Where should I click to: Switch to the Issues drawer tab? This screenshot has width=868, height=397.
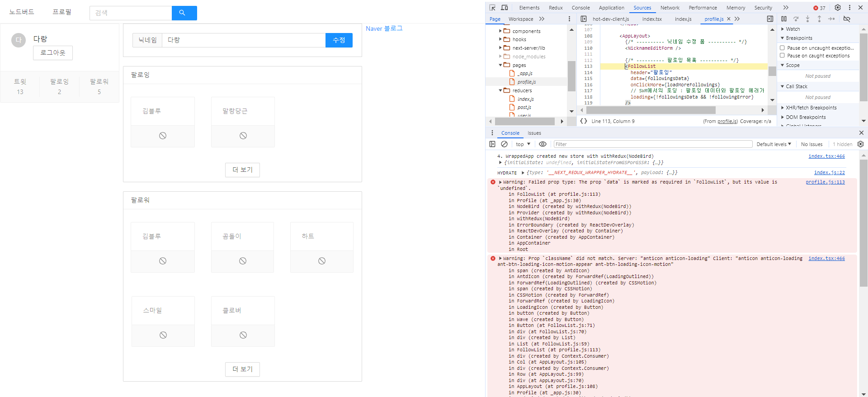534,133
